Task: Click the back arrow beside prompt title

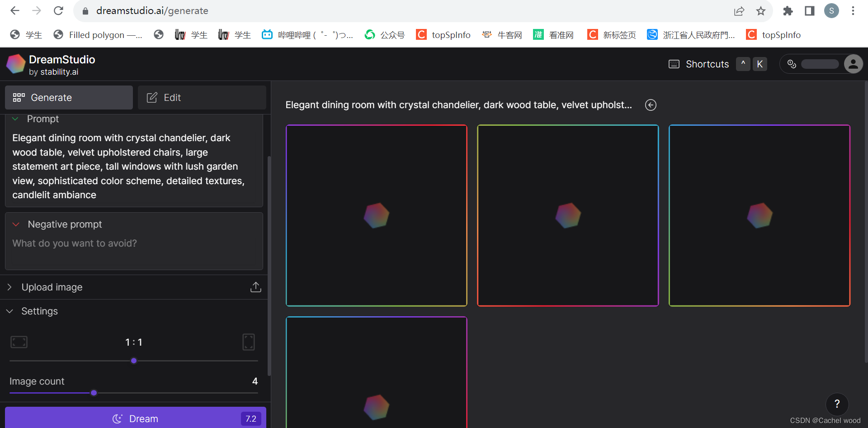Action: point(651,105)
